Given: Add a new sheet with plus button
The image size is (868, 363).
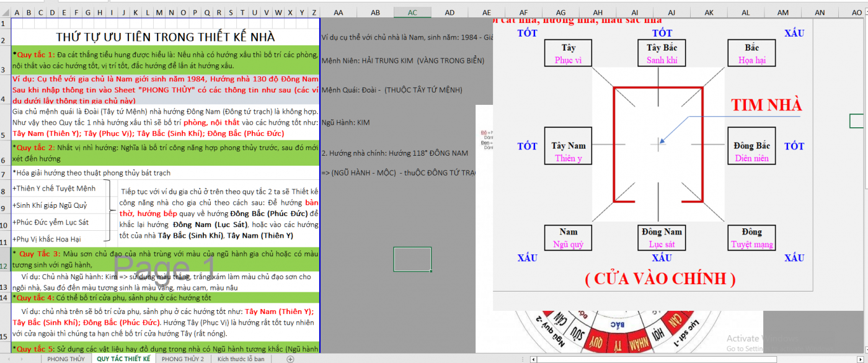Looking at the screenshot, I should 290,359.
